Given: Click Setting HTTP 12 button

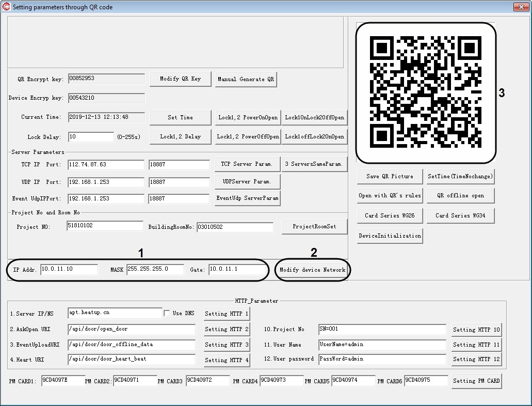Looking at the screenshot, I should [476, 359].
